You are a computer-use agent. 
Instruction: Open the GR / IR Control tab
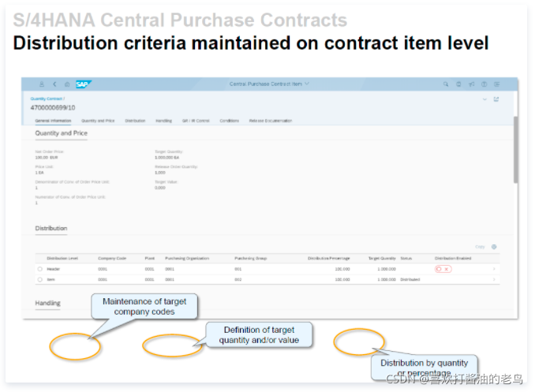point(196,121)
